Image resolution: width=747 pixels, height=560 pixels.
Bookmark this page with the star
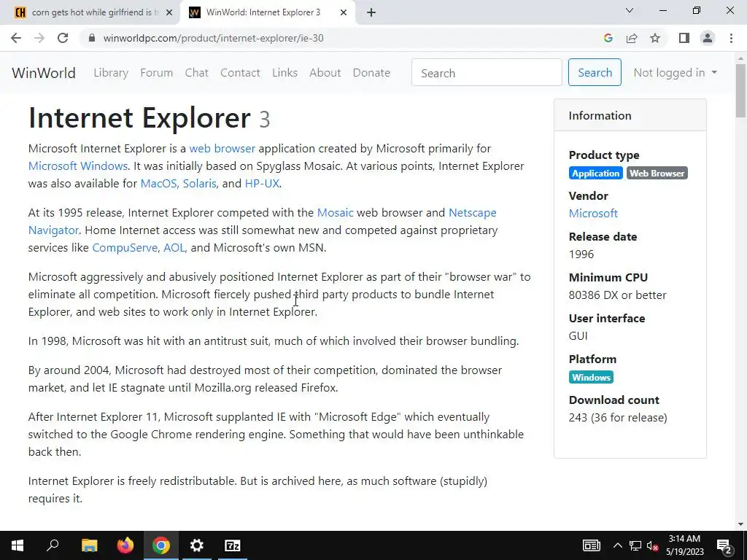pos(655,38)
